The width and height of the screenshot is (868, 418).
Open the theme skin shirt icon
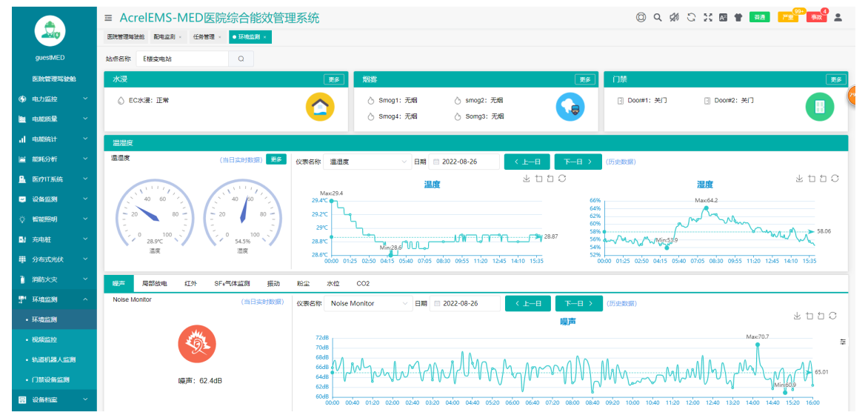(738, 17)
